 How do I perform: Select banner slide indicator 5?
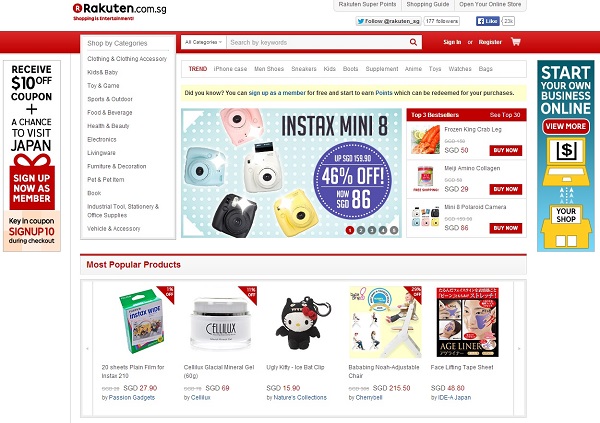pos(394,230)
